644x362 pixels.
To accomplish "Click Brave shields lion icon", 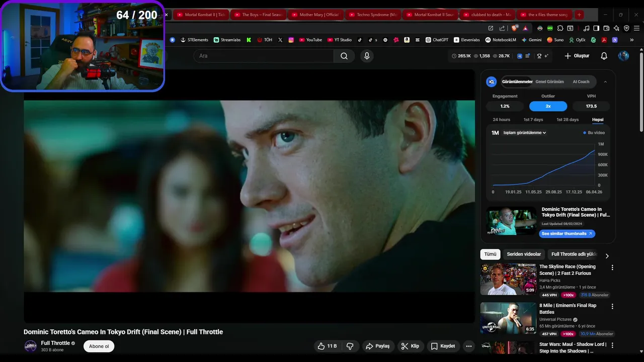I will [514, 28].
